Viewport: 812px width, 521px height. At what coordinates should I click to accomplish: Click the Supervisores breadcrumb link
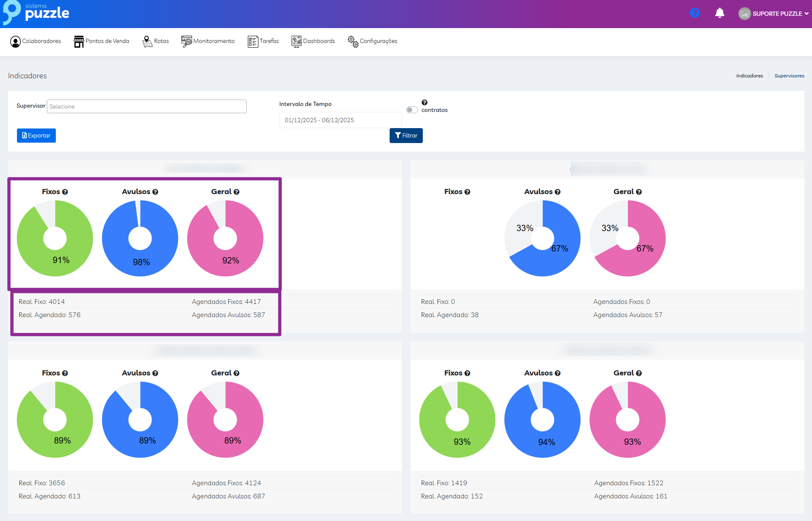[789, 76]
